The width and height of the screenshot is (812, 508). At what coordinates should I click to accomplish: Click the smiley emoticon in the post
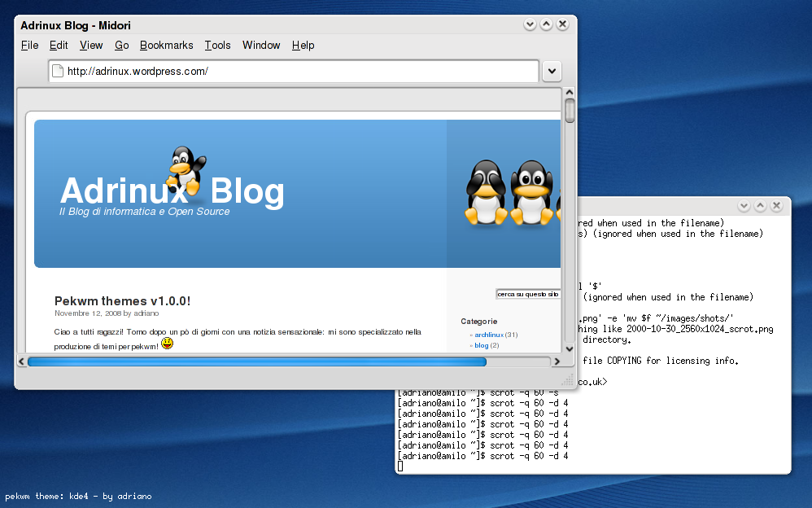tap(167, 344)
